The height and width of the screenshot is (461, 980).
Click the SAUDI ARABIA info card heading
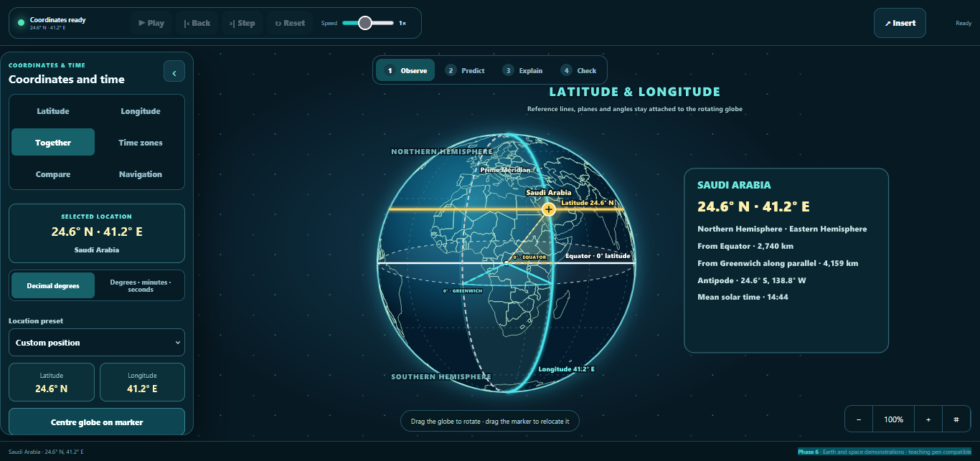734,185
